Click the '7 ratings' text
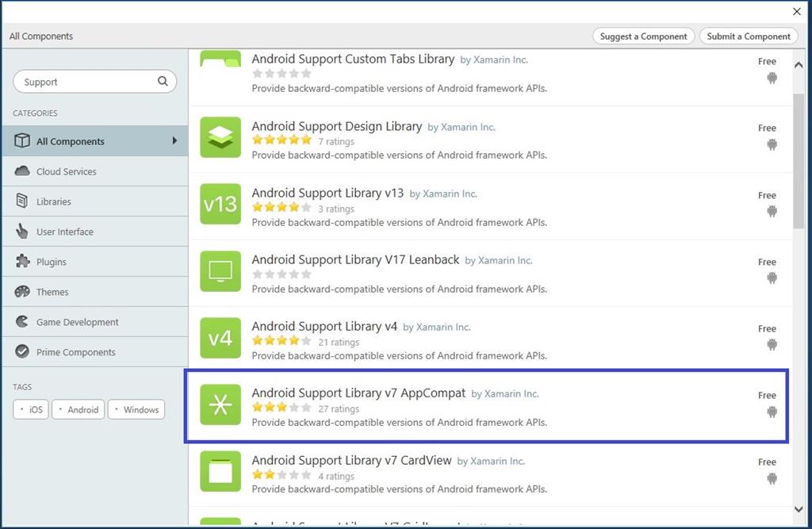Viewport: 812px width, 529px height. (x=336, y=141)
